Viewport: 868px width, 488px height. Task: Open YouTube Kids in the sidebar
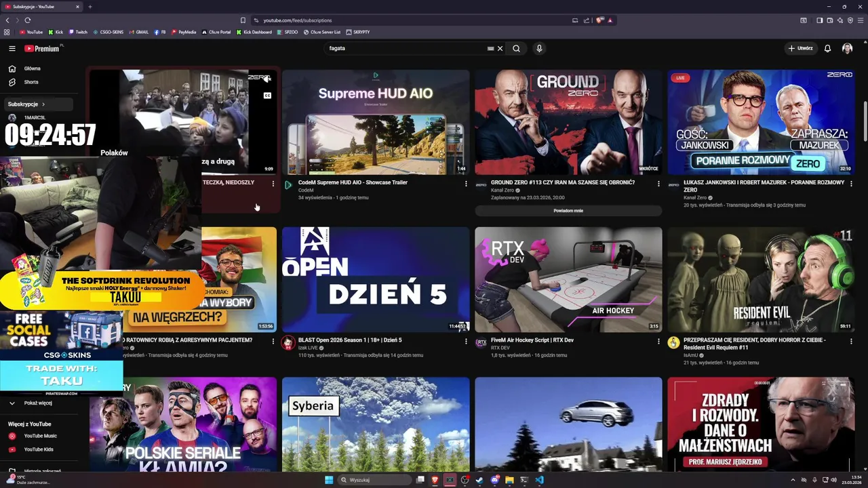coord(38,449)
